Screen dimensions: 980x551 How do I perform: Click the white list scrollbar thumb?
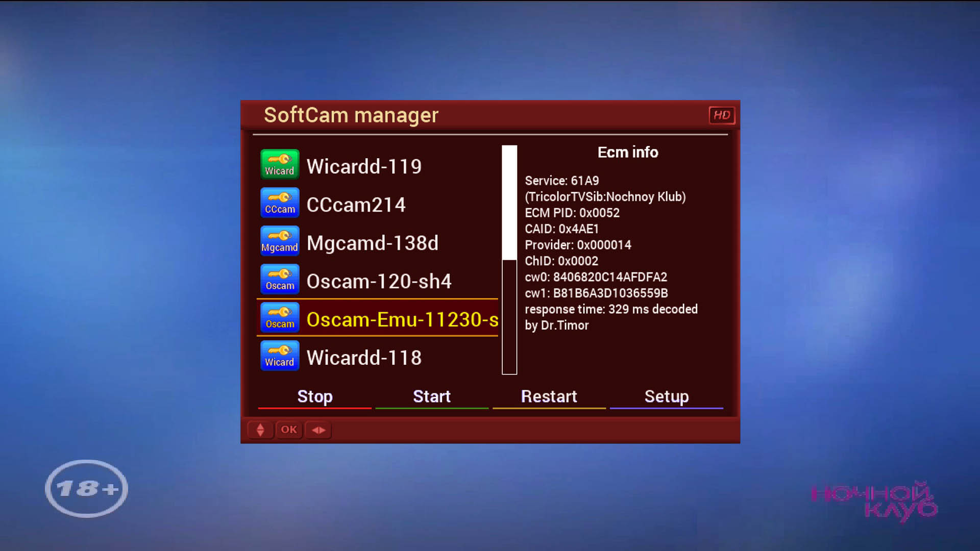point(509,203)
